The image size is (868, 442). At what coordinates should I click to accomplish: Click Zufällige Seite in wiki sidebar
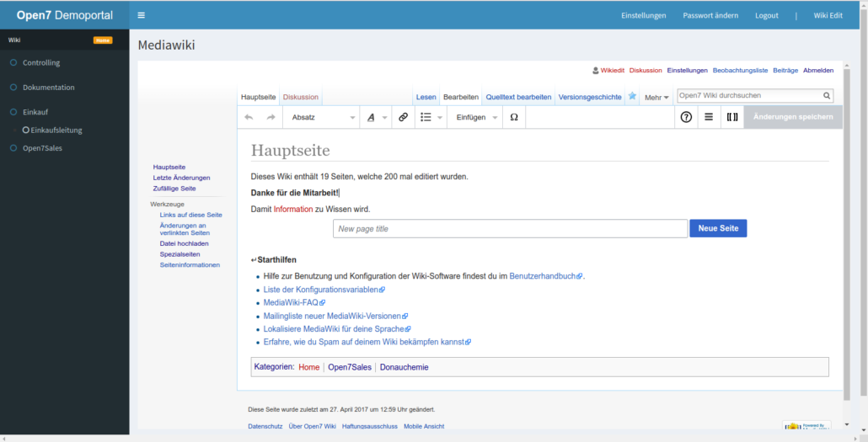[174, 189]
